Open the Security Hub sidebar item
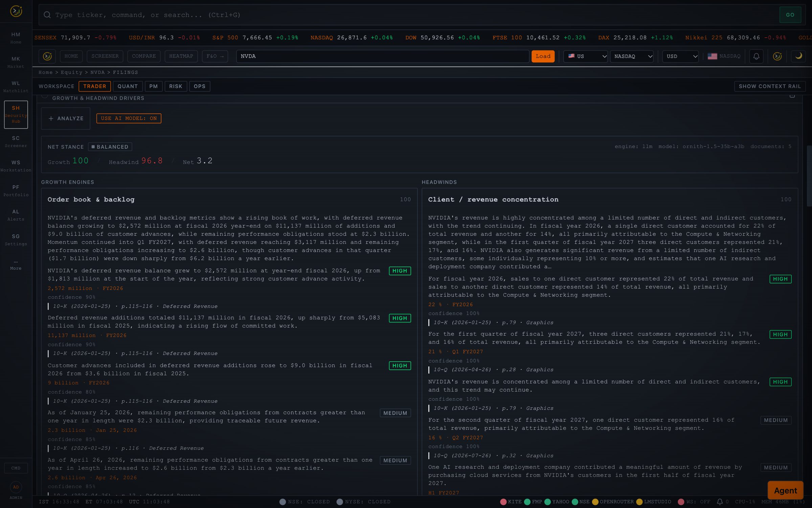 point(16,114)
